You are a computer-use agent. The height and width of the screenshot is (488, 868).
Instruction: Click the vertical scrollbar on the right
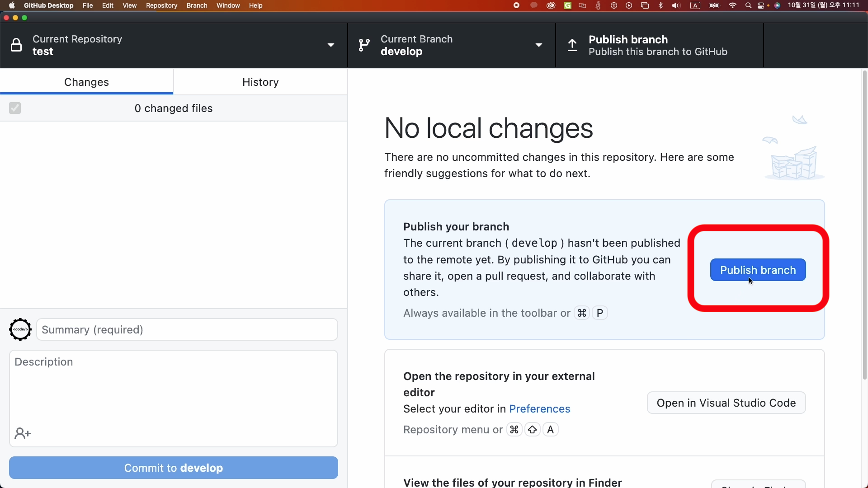click(x=864, y=226)
